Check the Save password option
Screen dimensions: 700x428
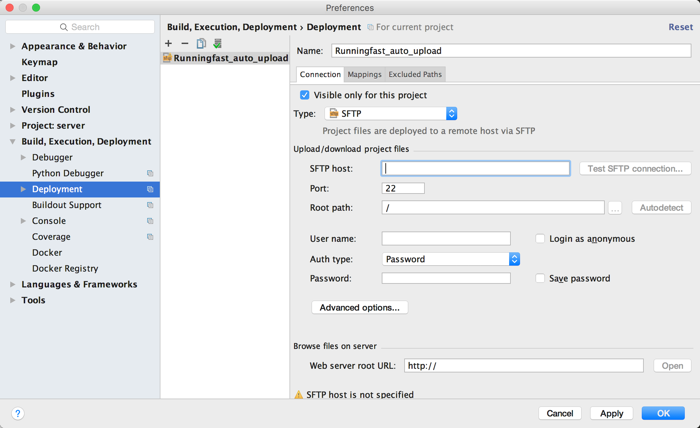click(540, 279)
